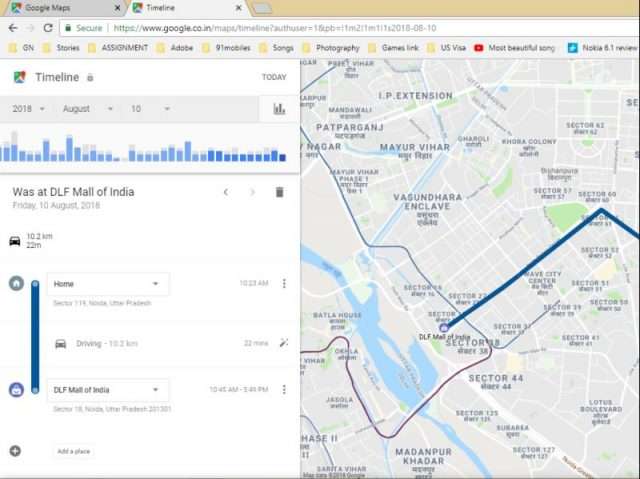640x479 pixels.
Task: Open more options for DLF Mall entry
Action: click(x=284, y=389)
